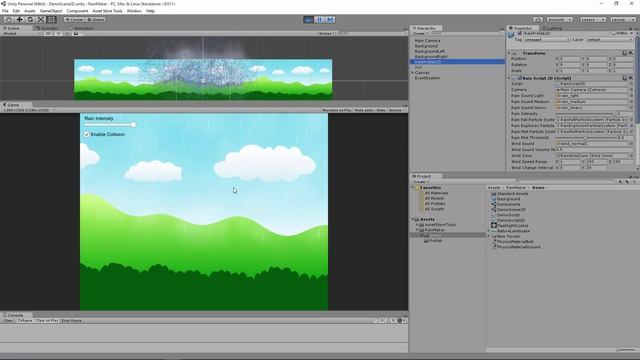Screen dimensions: 640x360
Task: Expand AssetStoreTools folder in Project
Action: pyautogui.click(x=417, y=225)
